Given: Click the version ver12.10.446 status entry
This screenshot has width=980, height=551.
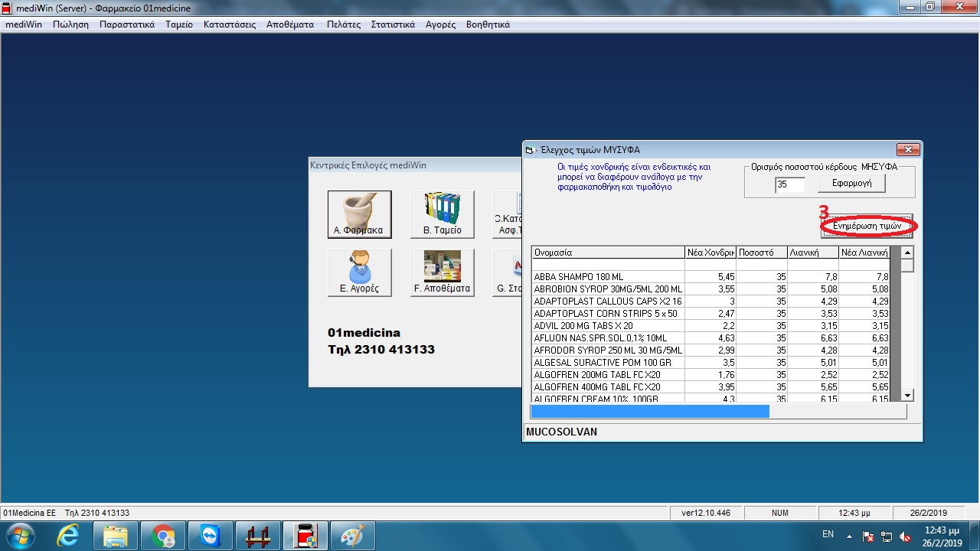Looking at the screenshot, I should click(x=706, y=513).
